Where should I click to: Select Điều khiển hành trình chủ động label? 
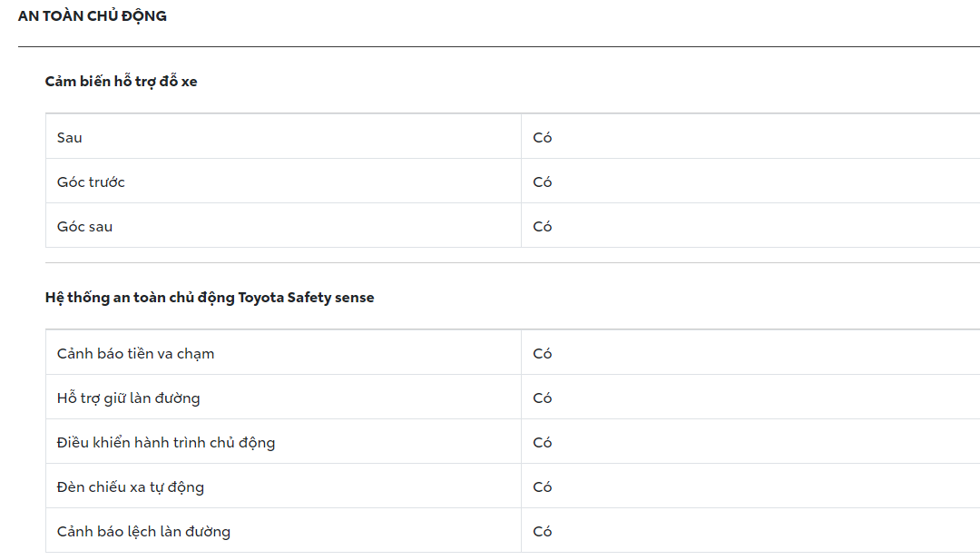(x=166, y=443)
